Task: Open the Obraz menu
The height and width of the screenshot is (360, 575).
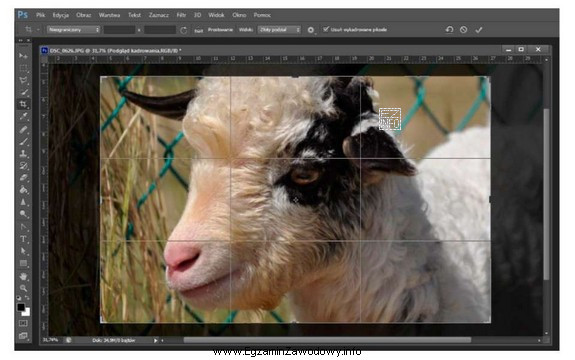Action: (84, 15)
